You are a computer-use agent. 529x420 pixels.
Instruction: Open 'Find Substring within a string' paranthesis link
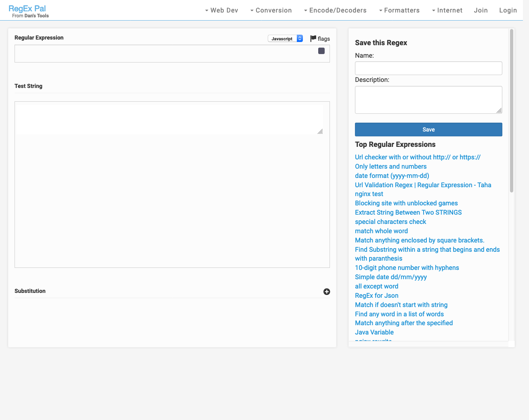tap(427, 254)
